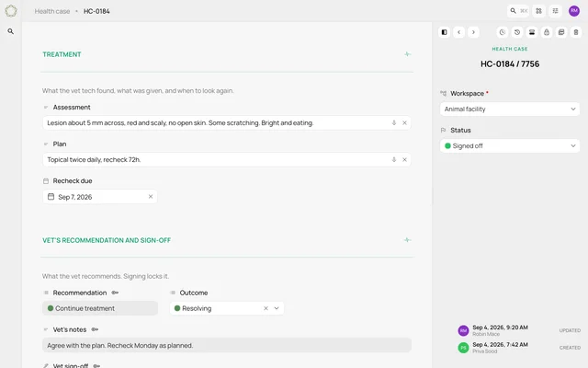588x368 pixels.
Task: Click the Outcome field label
Action: coord(194,293)
